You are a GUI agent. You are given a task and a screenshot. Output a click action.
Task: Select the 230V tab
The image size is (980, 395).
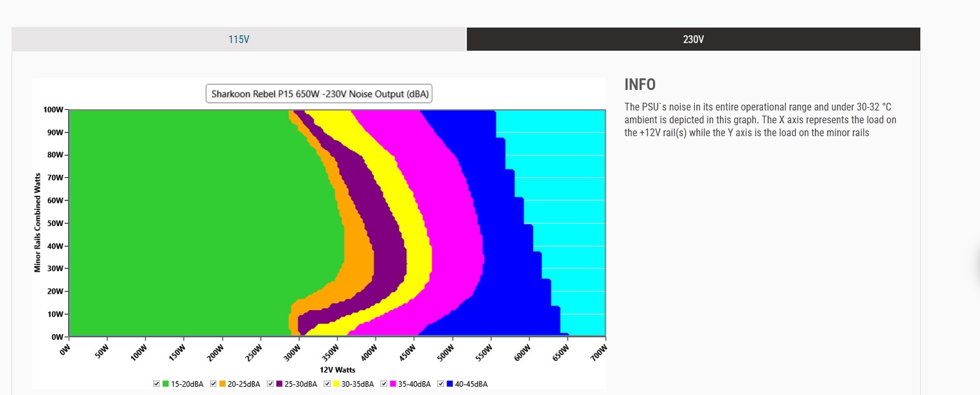point(694,39)
